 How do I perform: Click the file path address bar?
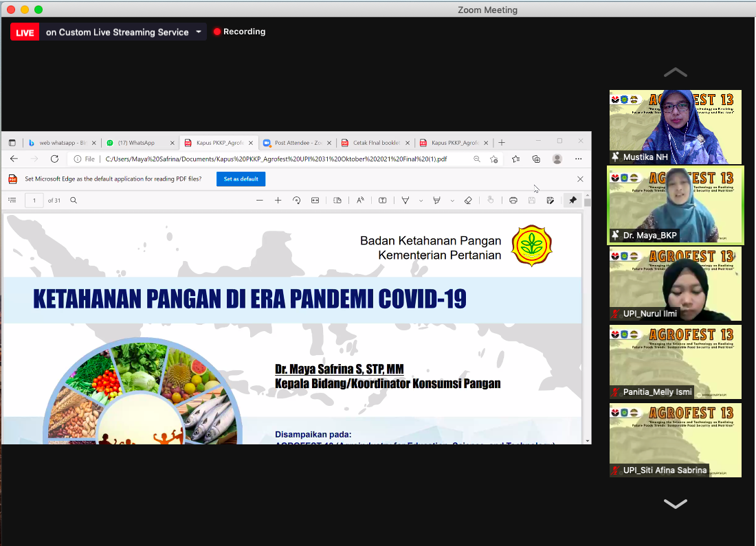(x=276, y=159)
